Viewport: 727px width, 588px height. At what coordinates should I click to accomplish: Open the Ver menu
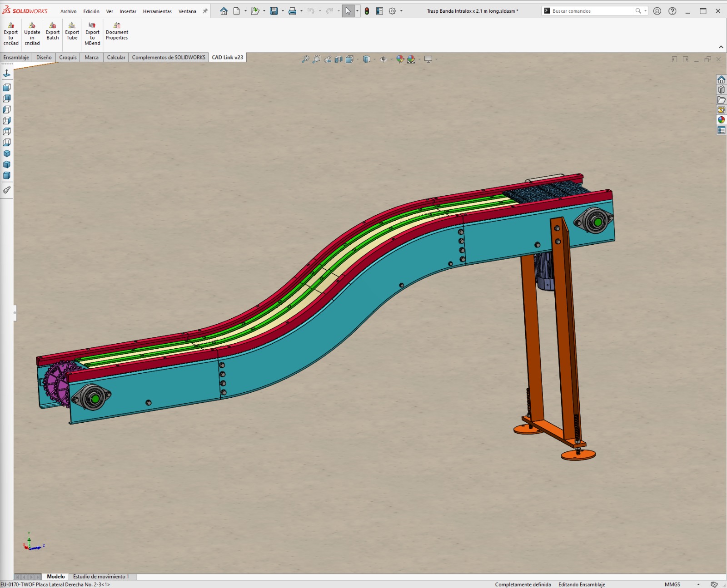(x=110, y=11)
